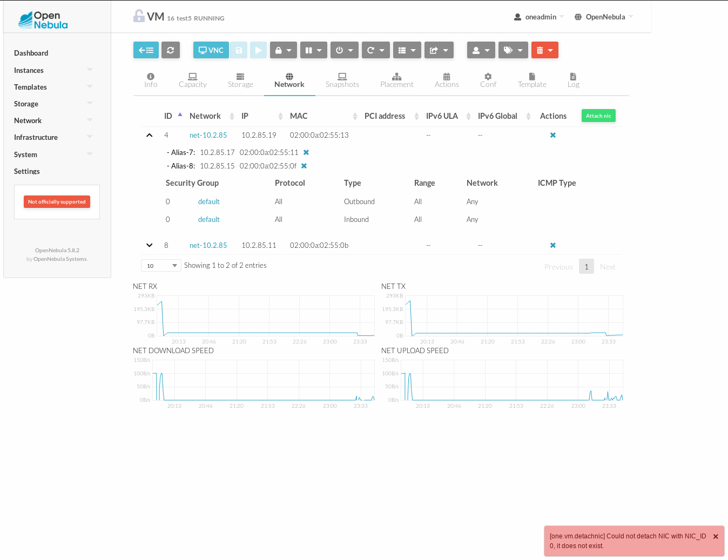Open the net-10.2.85 network link
728x560 pixels.
click(208, 135)
